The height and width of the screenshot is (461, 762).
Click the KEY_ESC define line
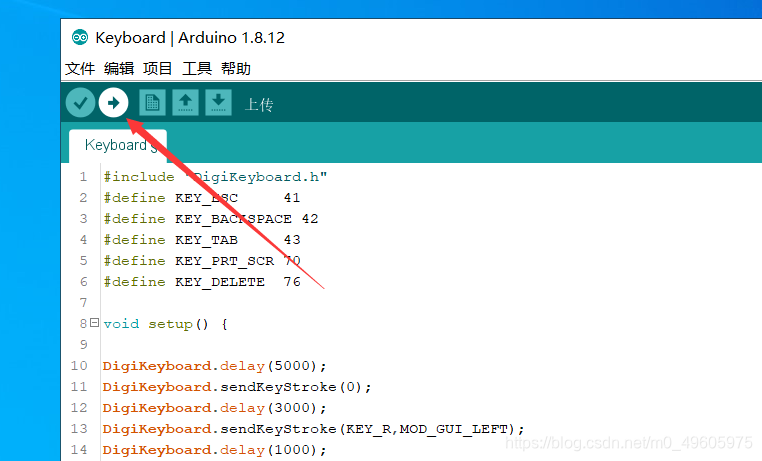coord(202,198)
